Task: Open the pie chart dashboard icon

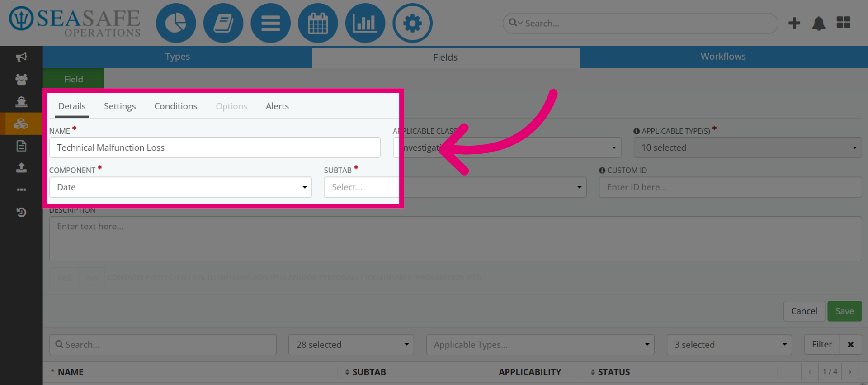Action: point(176,23)
